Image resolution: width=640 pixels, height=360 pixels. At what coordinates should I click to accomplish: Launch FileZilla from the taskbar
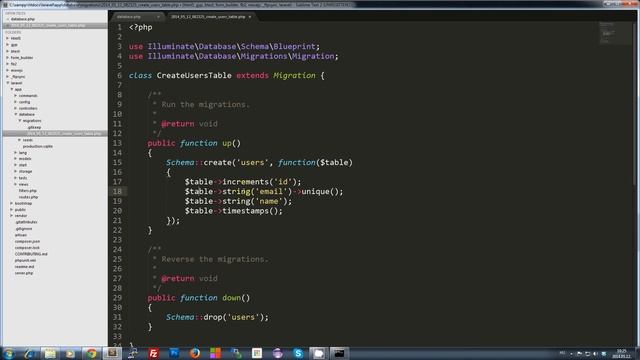pyautogui.click(x=153, y=353)
